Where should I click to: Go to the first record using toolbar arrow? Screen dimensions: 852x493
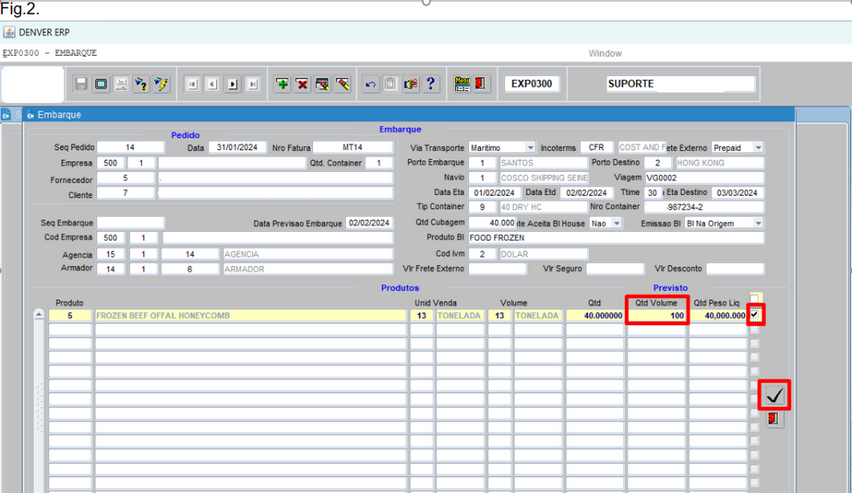(x=192, y=85)
